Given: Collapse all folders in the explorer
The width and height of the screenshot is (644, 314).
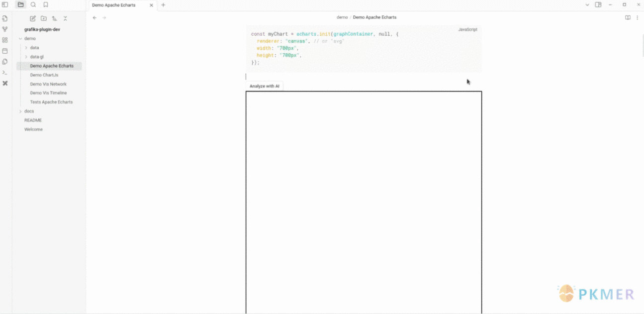Looking at the screenshot, I should (65, 18).
